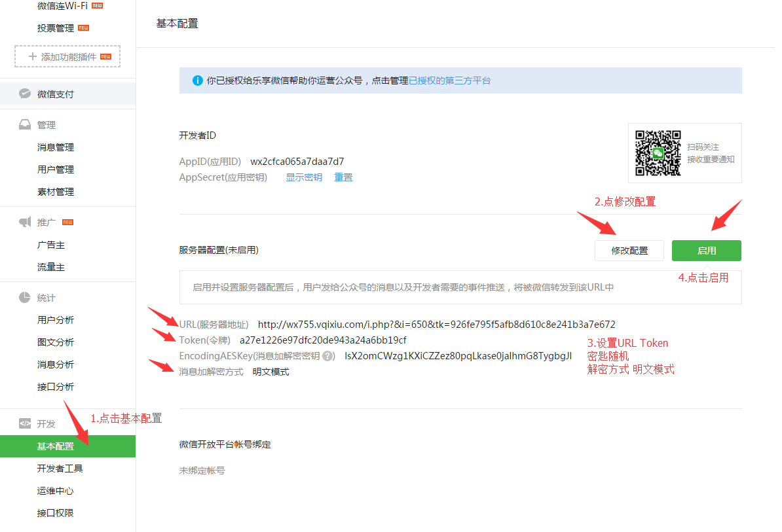Click 显示密钥 to reveal AppSecret
The width and height of the screenshot is (782, 532).
[x=304, y=177]
